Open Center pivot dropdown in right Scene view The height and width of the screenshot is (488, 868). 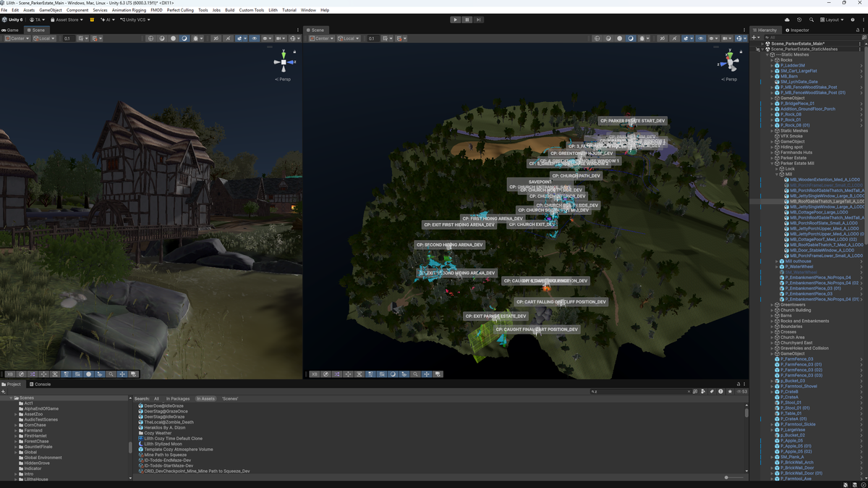tap(321, 38)
